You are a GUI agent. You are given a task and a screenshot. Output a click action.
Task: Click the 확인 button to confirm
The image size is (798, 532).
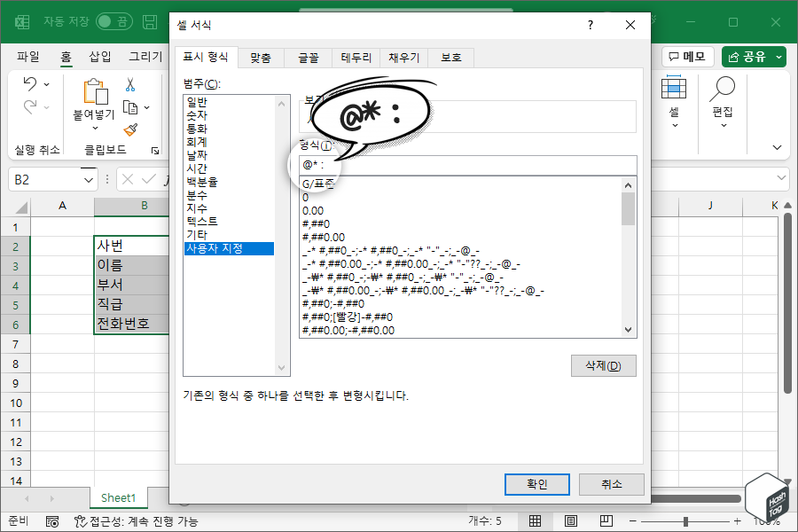[536, 484]
